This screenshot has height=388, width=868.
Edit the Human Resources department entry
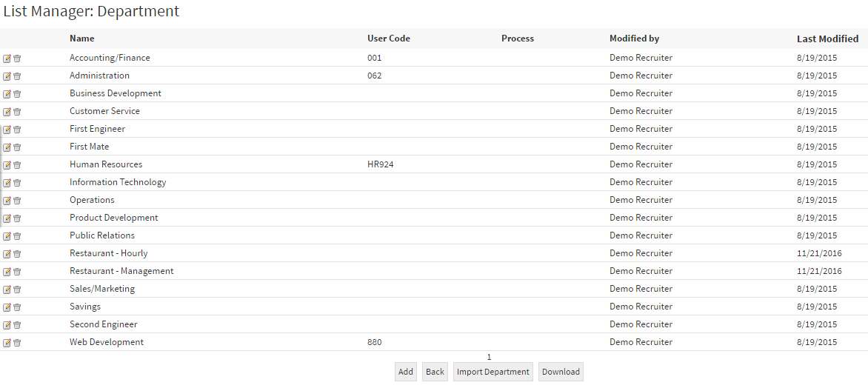(7, 165)
